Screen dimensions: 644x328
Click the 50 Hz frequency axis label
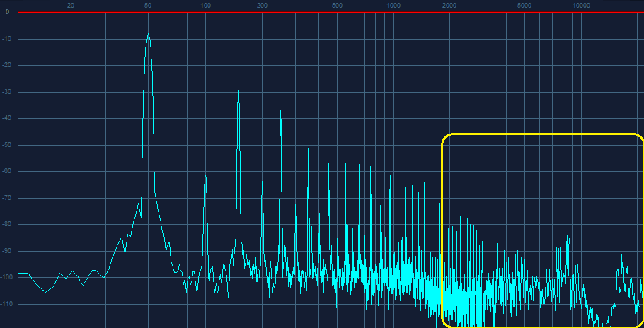tap(148, 6)
